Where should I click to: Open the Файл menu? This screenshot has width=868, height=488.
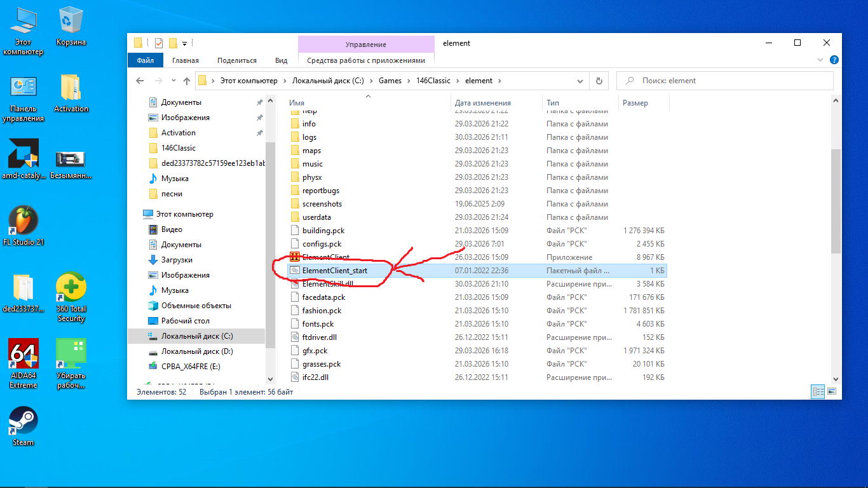(x=145, y=60)
